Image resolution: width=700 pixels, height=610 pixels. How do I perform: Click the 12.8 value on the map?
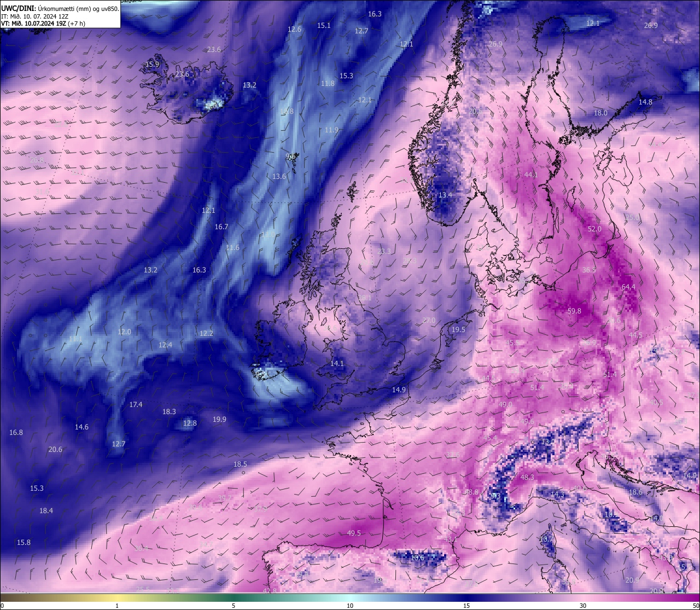pos(190,423)
